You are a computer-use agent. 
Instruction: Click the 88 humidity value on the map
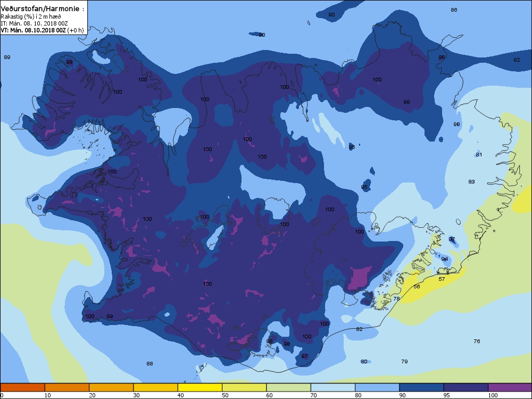pos(149,363)
